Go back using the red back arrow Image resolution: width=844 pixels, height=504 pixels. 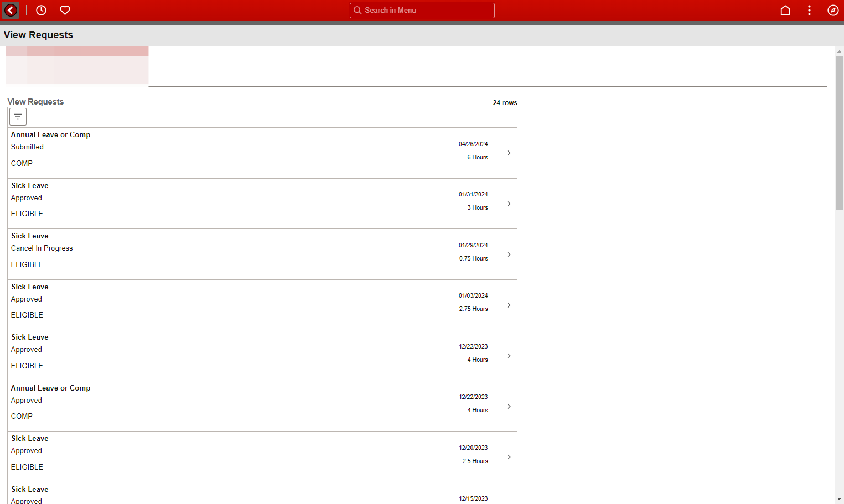tap(11, 10)
